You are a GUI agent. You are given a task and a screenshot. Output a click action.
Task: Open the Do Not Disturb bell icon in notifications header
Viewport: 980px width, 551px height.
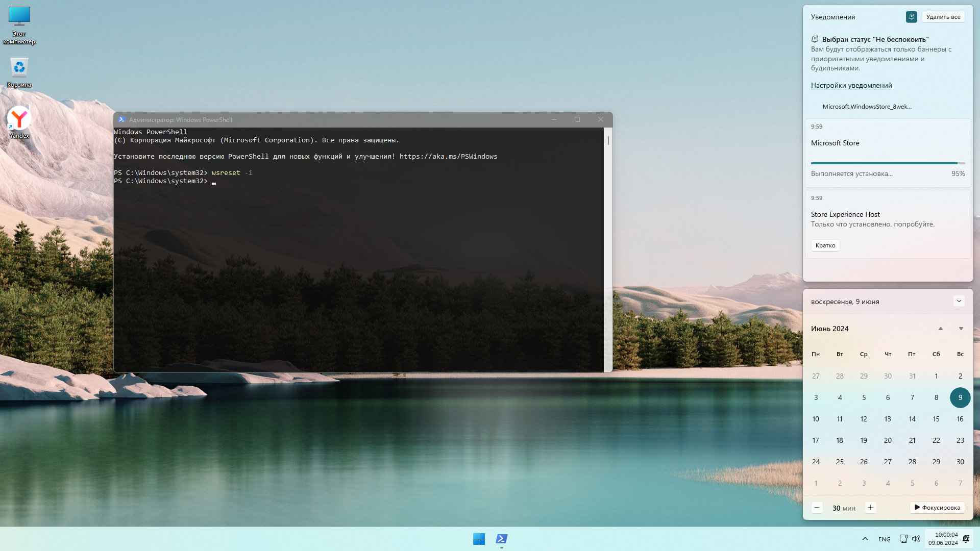click(x=912, y=17)
